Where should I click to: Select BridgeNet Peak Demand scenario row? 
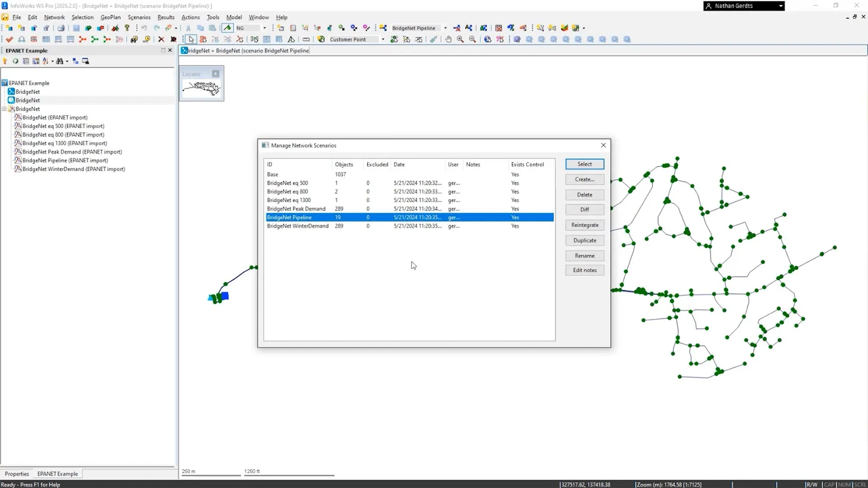coord(296,209)
